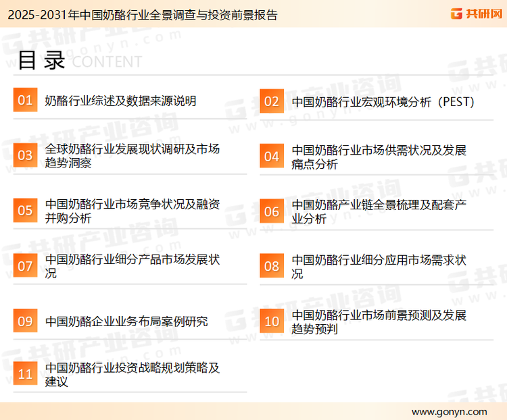The width and height of the screenshot is (507, 420).
Task: Open chapter 中国奶酪行业投资战略规划策略及建议
Action: [132, 375]
